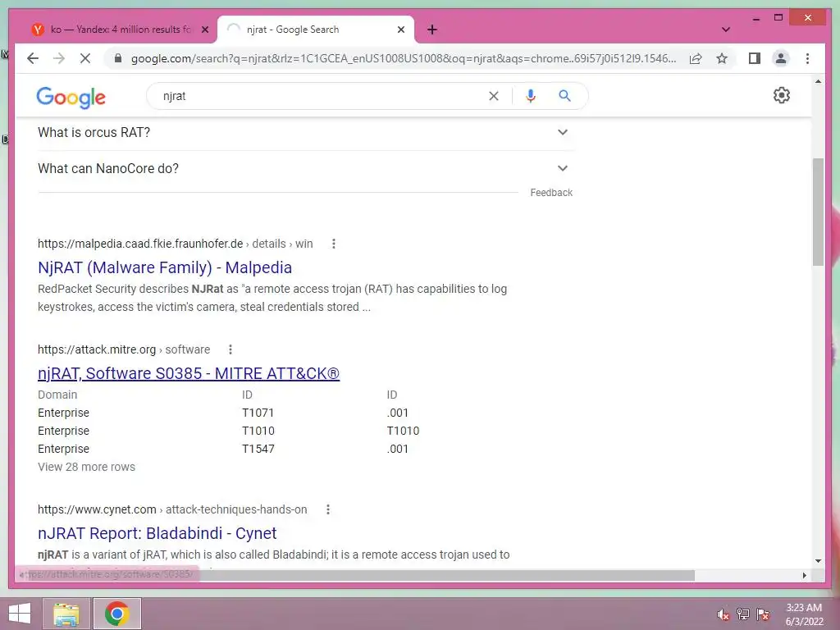Stop loading the page

(x=85, y=58)
